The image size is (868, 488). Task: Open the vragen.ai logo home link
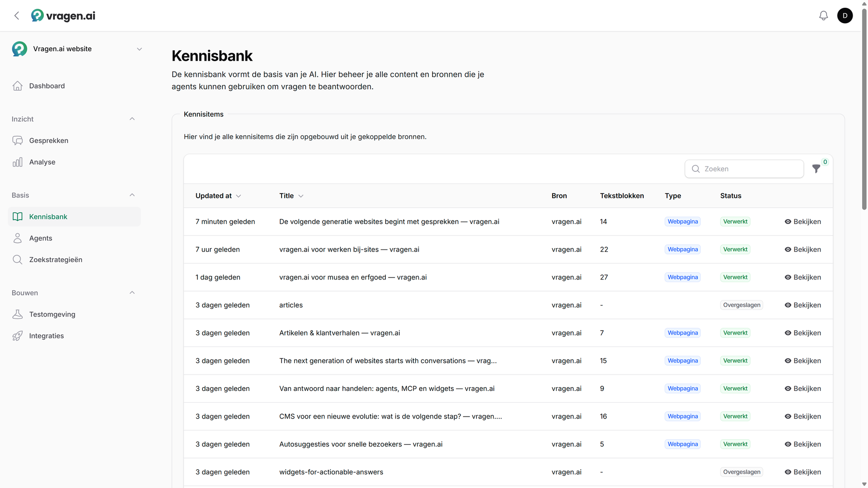[63, 16]
